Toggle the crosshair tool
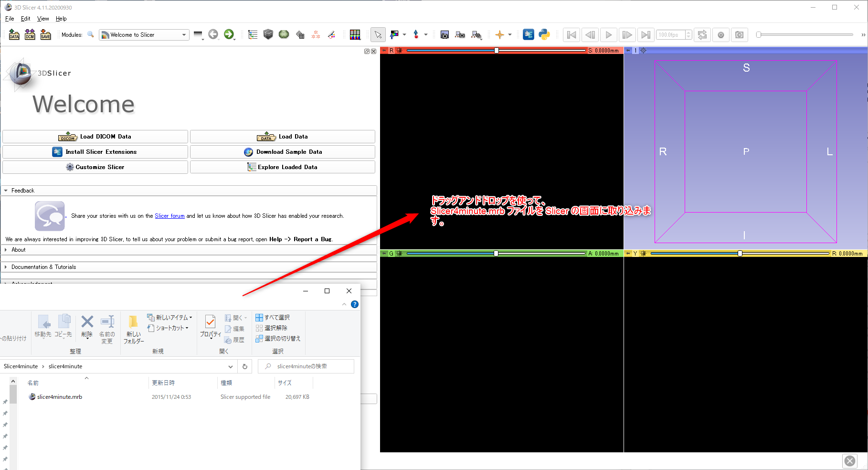This screenshot has width=868, height=470. [500, 34]
